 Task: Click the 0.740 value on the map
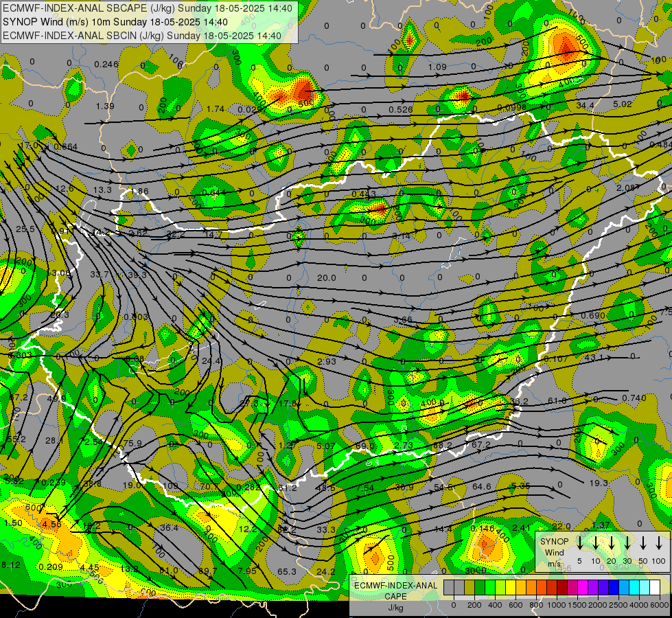pos(634,398)
